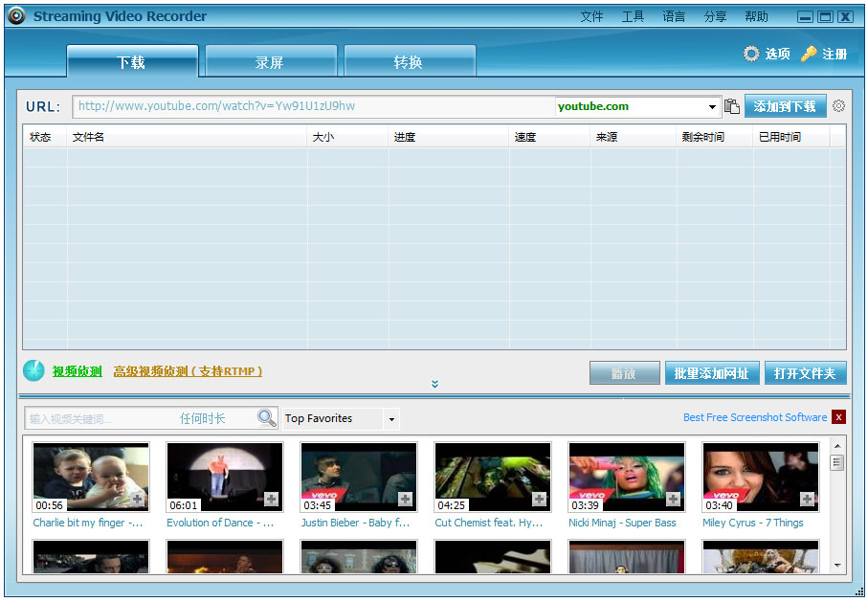Open the 高级视频侦测 (支持RTMP) link
Viewport: 868px width, 602px height.
[188, 371]
